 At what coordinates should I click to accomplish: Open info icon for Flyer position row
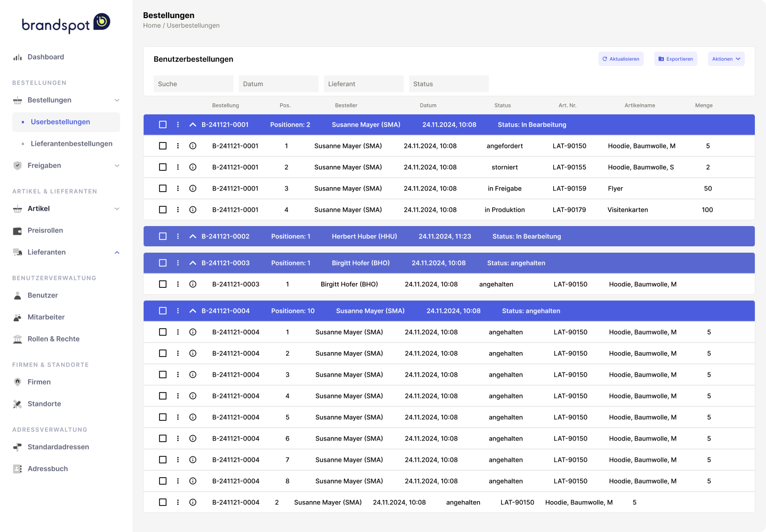[x=193, y=188]
